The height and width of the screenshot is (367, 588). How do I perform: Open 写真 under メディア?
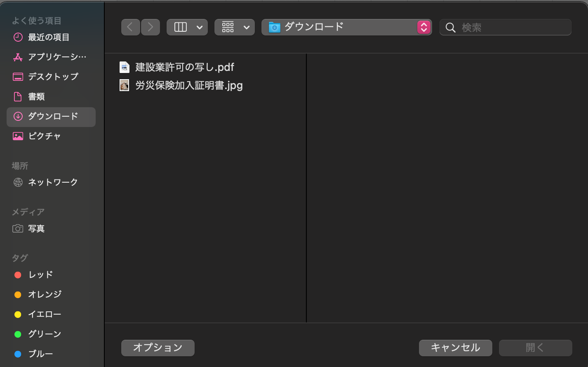(51, 228)
